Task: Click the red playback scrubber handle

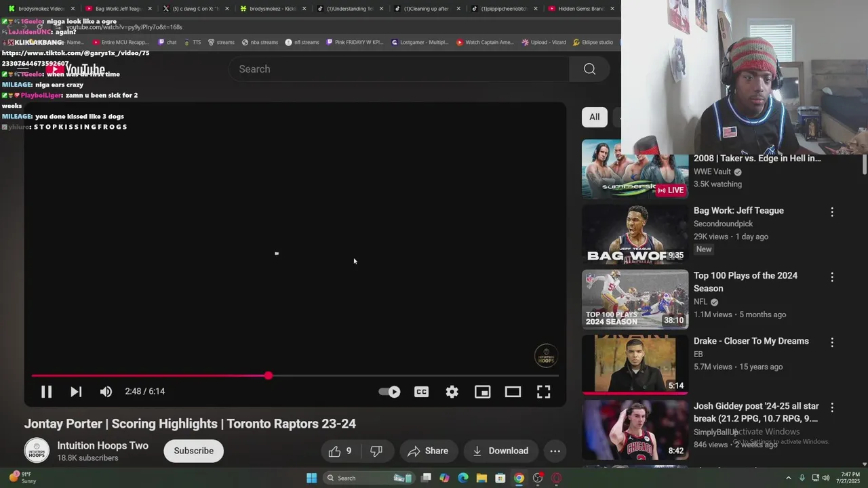Action: click(x=269, y=375)
